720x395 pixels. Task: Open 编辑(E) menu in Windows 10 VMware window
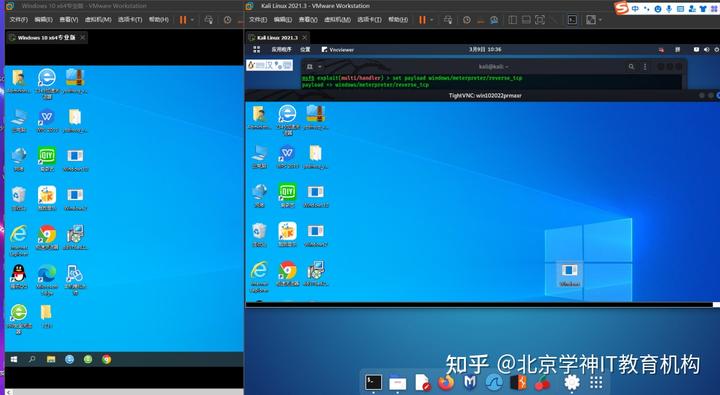[44, 20]
